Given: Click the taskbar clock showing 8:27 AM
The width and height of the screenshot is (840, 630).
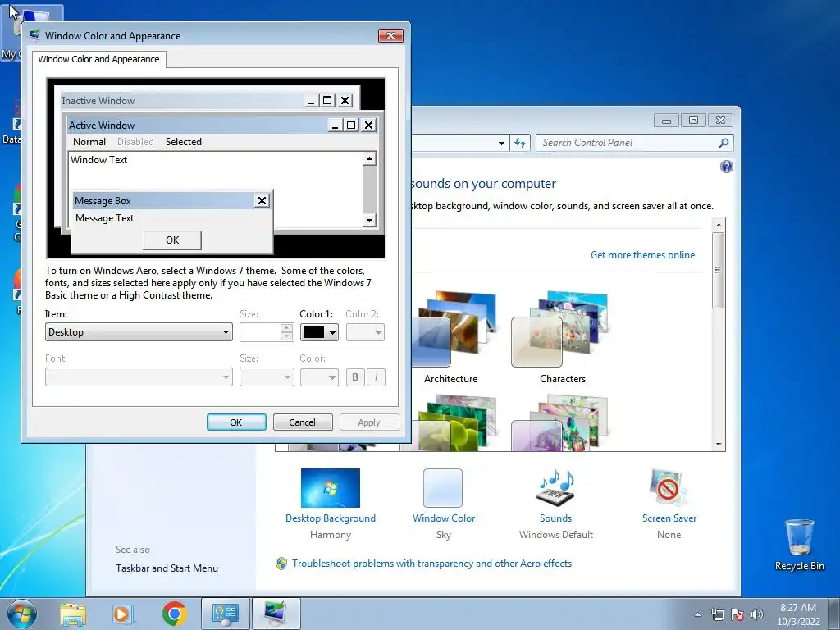Looking at the screenshot, I should coord(798,614).
